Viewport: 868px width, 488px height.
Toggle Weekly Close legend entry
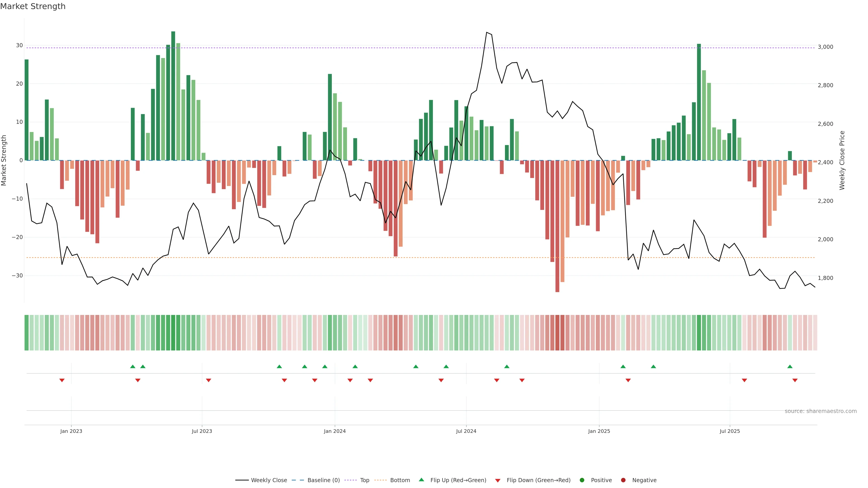coord(269,480)
